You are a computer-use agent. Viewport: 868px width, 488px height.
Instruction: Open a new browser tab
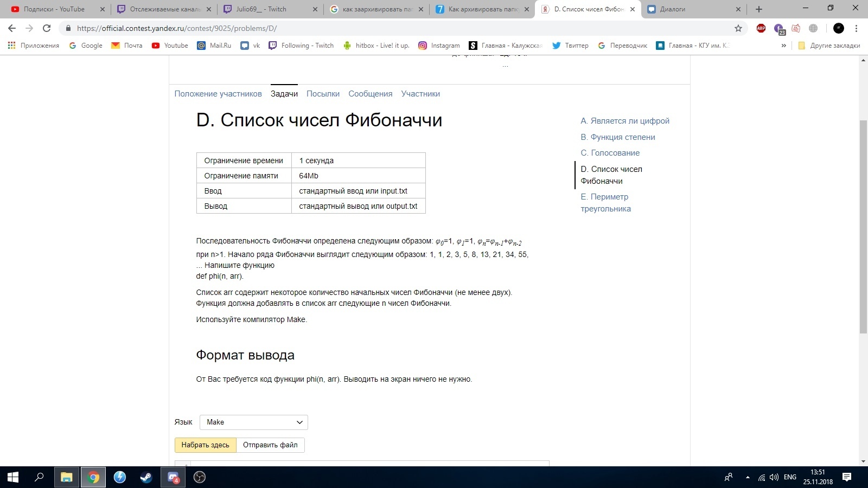pos(759,9)
